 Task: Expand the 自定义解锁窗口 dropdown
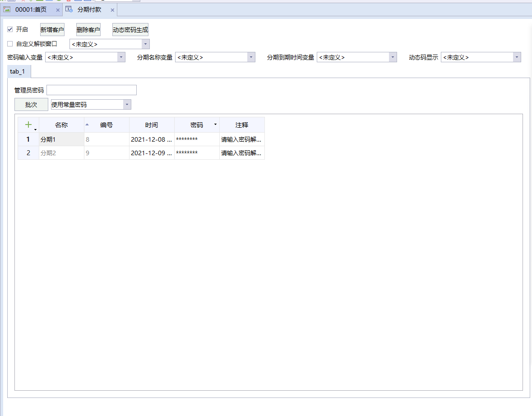tap(145, 44)
